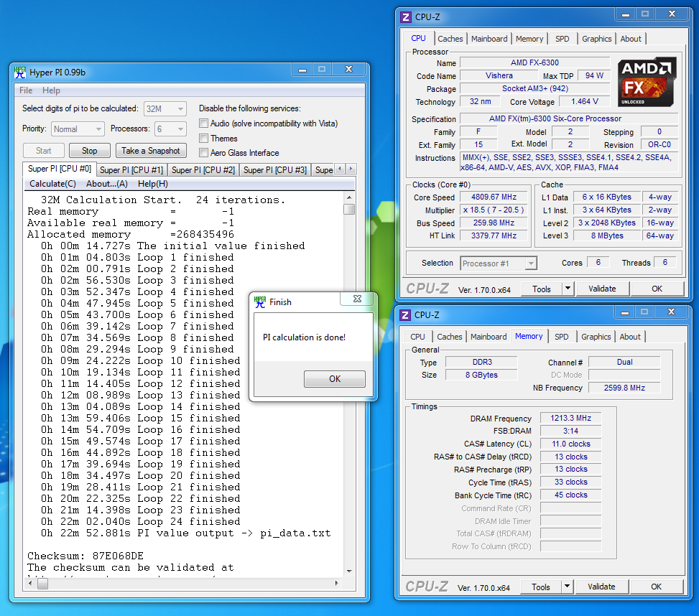The image size is (699, 616).
Task: Click the Finish dialog pi icon
Action: (x=260, y=302)
